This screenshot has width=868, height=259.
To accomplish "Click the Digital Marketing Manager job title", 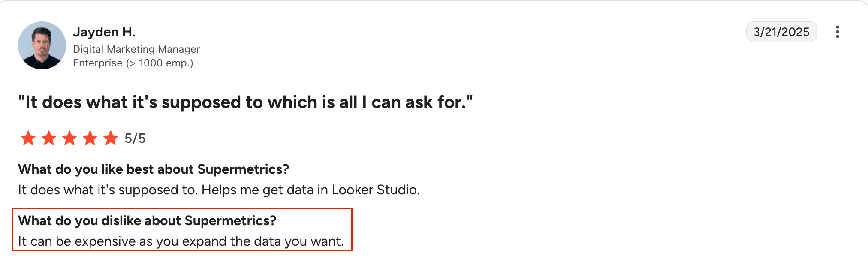I will tap(136, 49).
